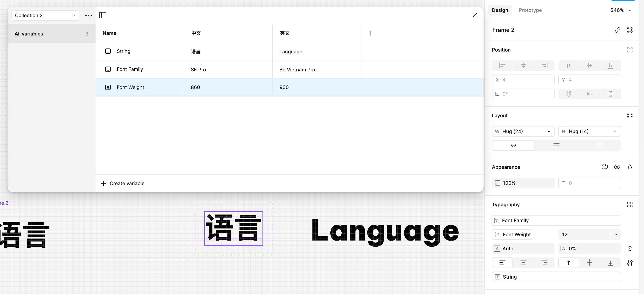Click the Y position field
The height and width of the screenshot is (294, 644).
590,80
